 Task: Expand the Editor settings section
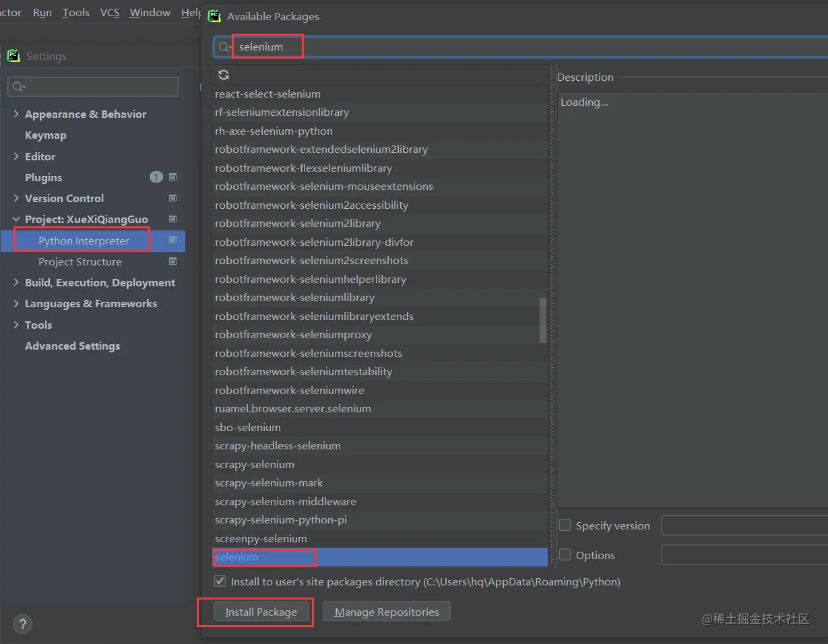(16, 156)
